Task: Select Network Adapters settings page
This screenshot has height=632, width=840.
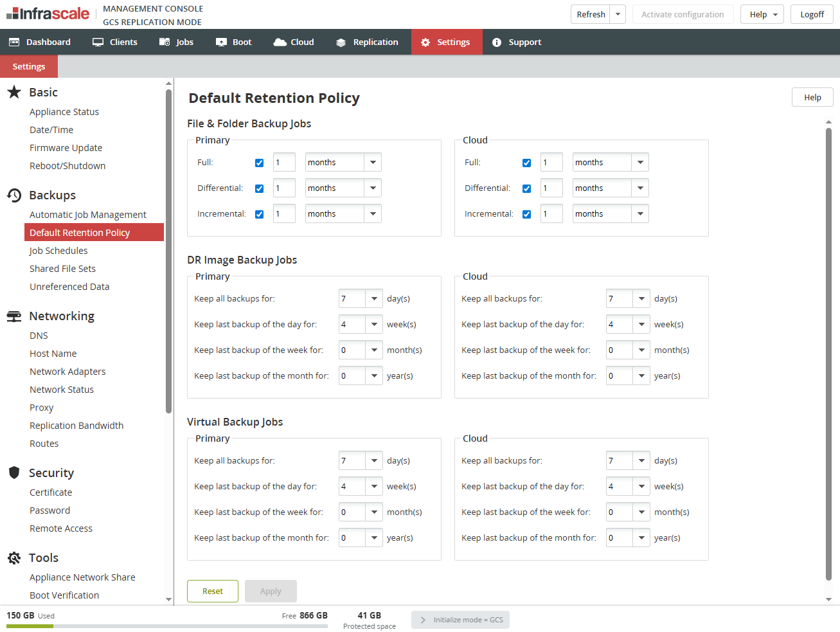Action: (67, 372)
